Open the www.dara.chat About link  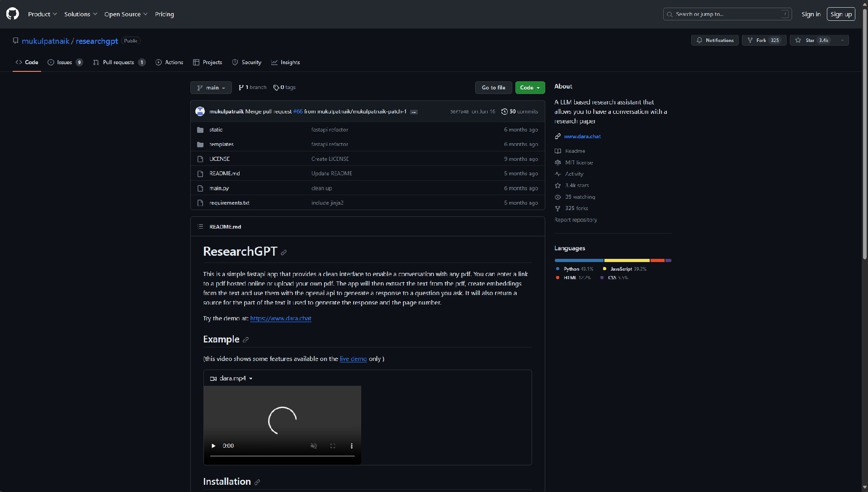[x=582, y=136]
